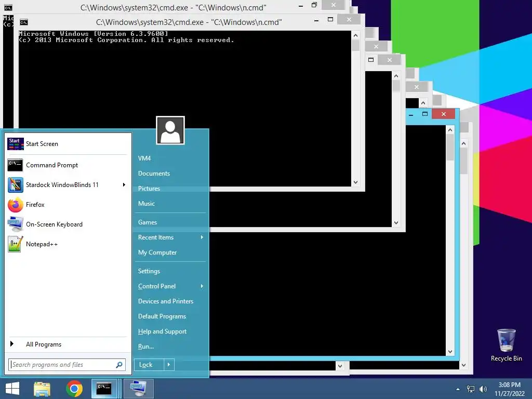Image resolution: width=532 pixels, height=399 pixels.
Task: Click the Windows Start button on the taskbar
Action: (x=12, y=389)
